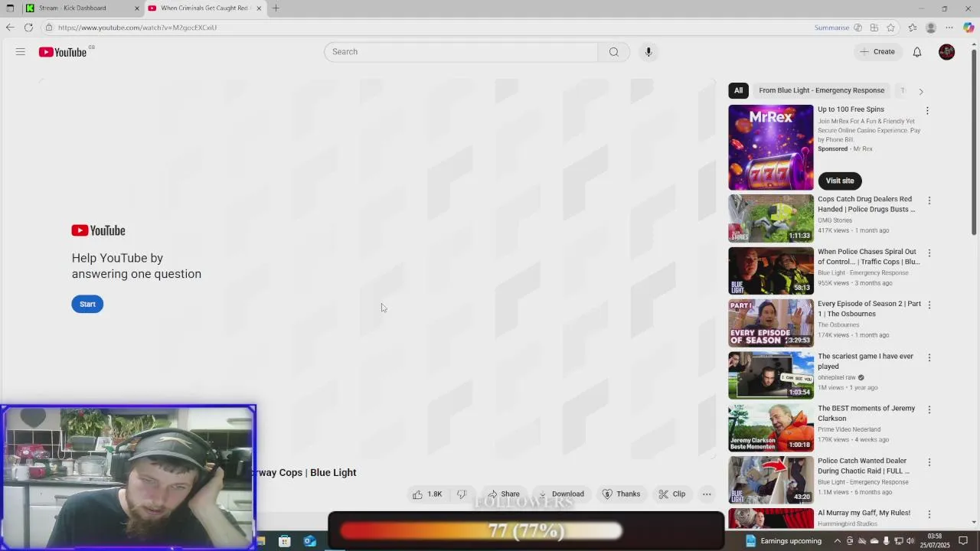This screenshot has height=551, width=980.
Task: Select the All filter chip
Action: [738, 90]
